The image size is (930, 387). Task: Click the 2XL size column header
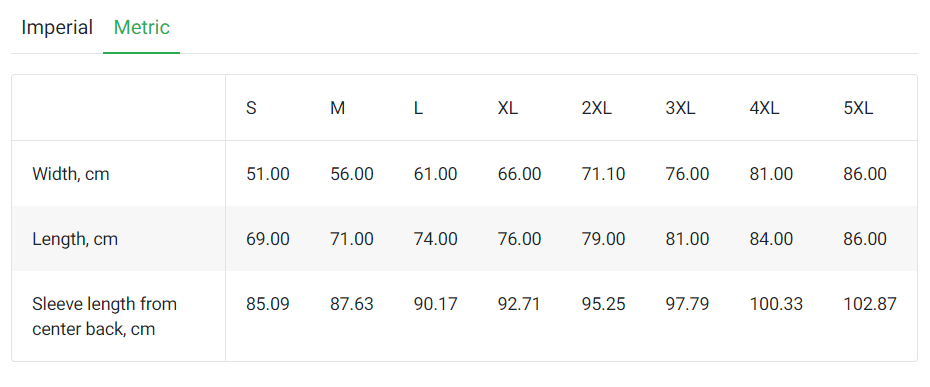(x=597, y=109)
